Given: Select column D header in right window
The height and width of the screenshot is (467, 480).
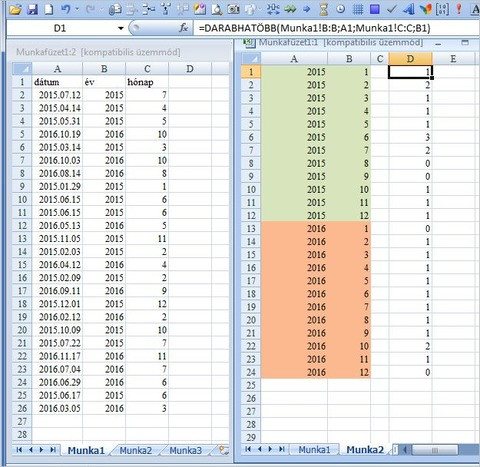Looking at the screenshot, I should point(410,59).
